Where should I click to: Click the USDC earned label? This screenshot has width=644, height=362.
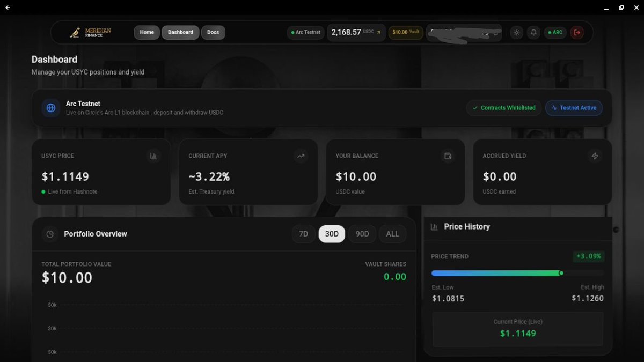(499, 191)
